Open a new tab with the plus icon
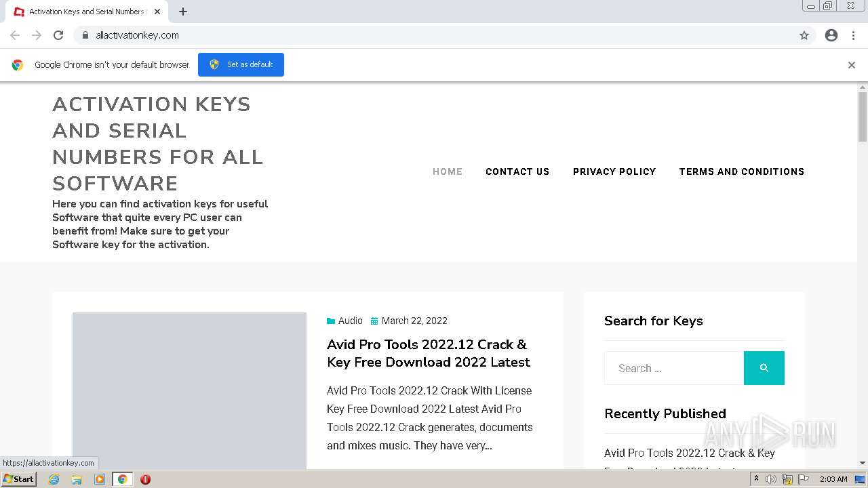This screenshot has height=488, width=868. [x=183, y=12]
